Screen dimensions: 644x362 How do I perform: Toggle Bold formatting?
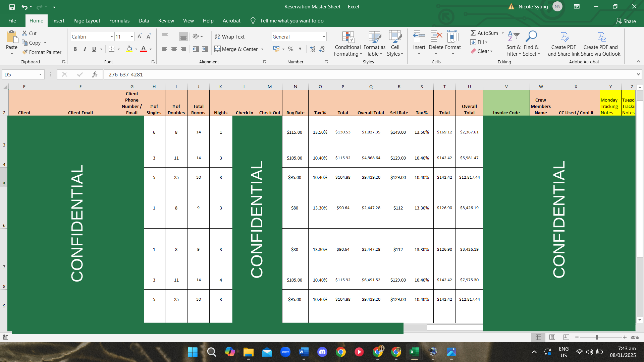[x=75, y=49]
